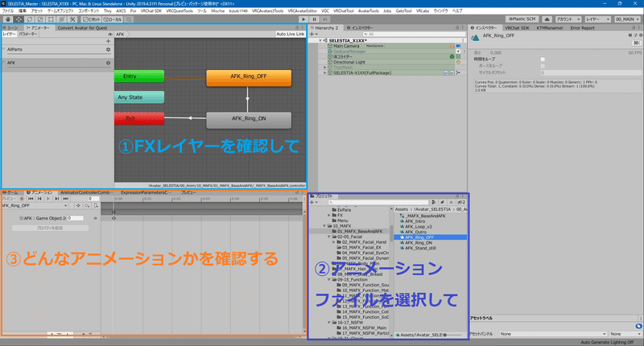The image size is (644, 346).
Task: Switch to the Scene tab
Action: pyautogui.click(x=10, y=28)
